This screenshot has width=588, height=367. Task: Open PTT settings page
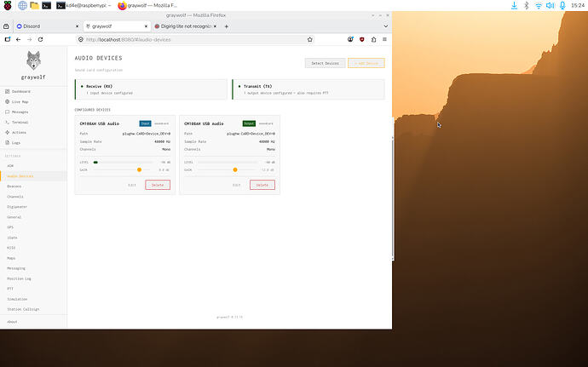coord(10,289)
